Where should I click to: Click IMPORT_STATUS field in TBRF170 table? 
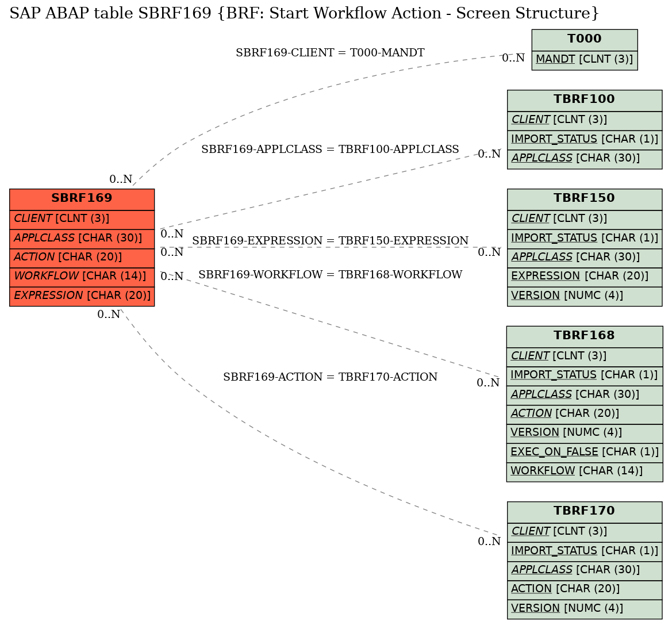pos(585,552)
